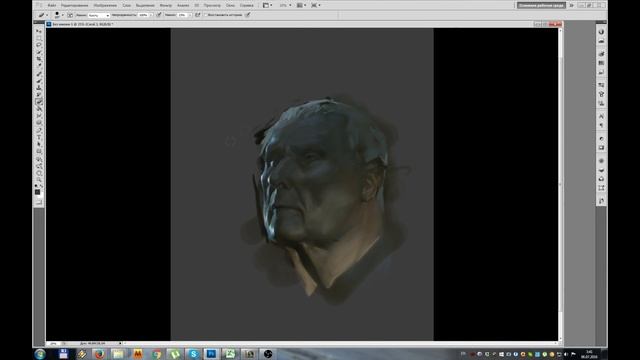Screen dimensions: 640x360
Task: Click the Flow value field
Action: coord(182,15)
